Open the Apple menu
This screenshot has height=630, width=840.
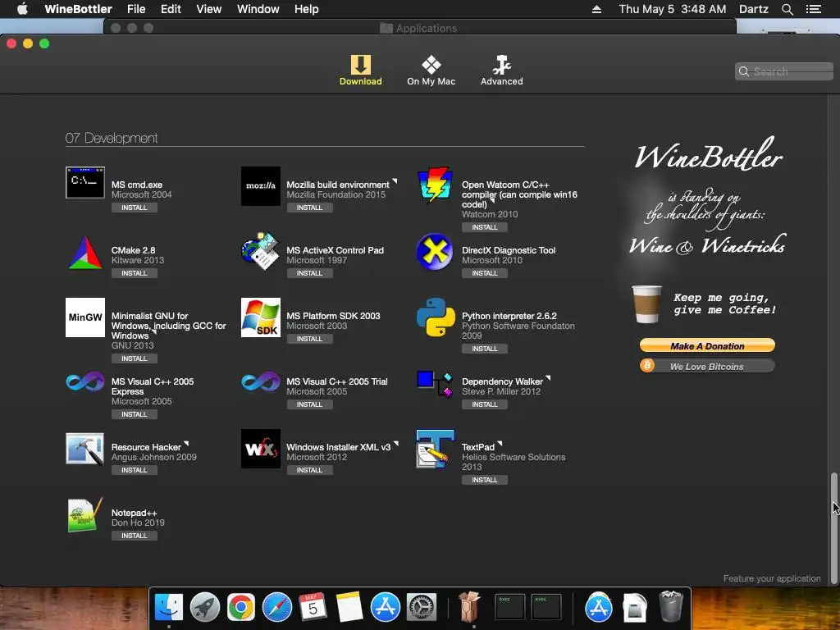click(22, 9)
